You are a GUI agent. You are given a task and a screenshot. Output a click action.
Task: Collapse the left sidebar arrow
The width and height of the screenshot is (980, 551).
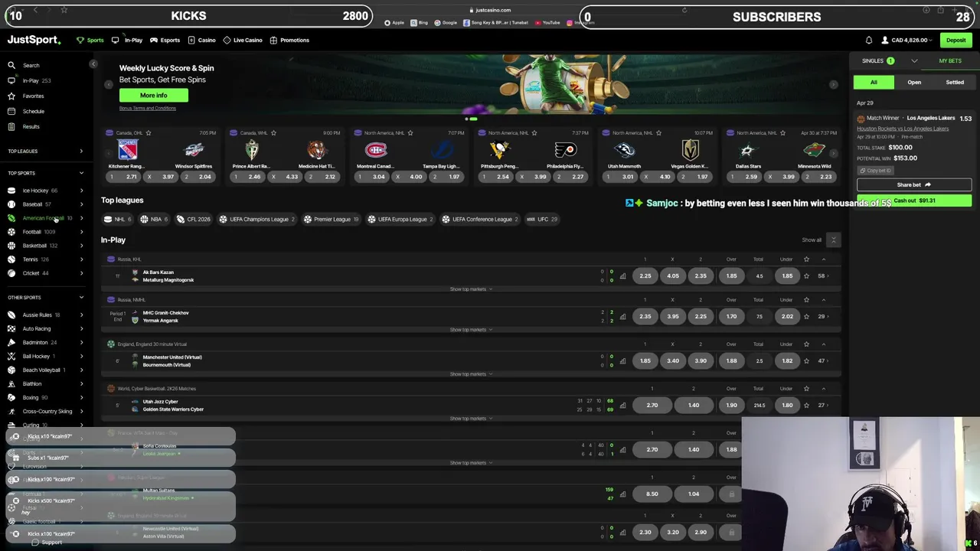pyautogui.click(x=93, y=64)
